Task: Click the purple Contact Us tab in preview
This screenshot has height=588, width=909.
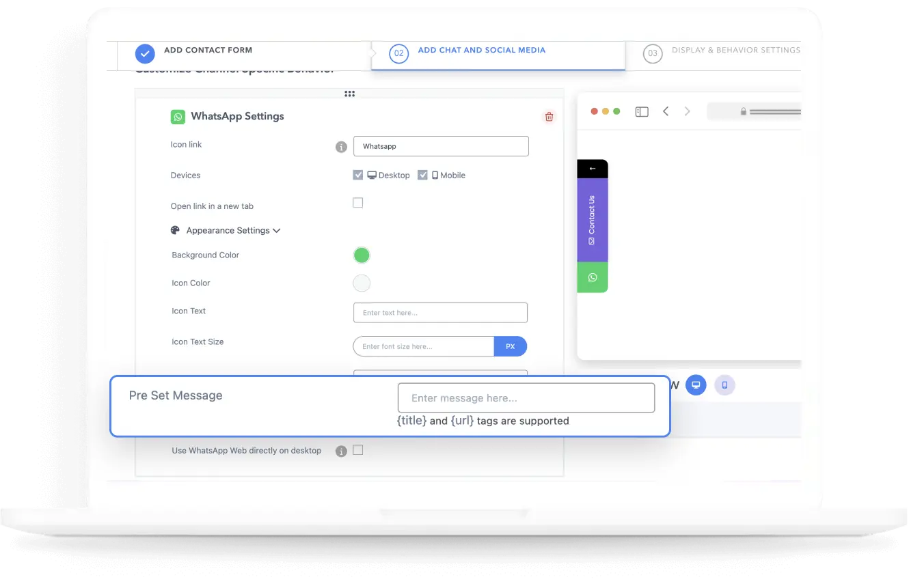Action: pyautogui.click(x=593, y=220)
